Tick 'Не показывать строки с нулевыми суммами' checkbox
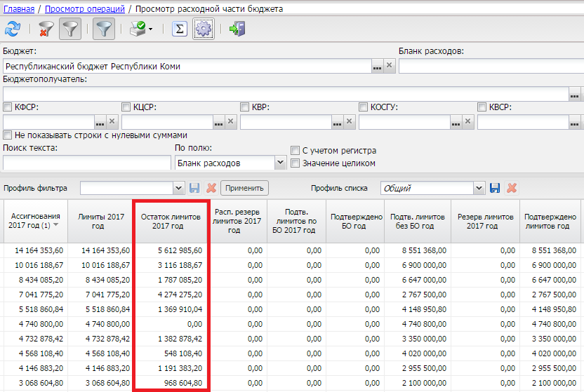Viewport: 584px width, 392px height. point(8,135)
